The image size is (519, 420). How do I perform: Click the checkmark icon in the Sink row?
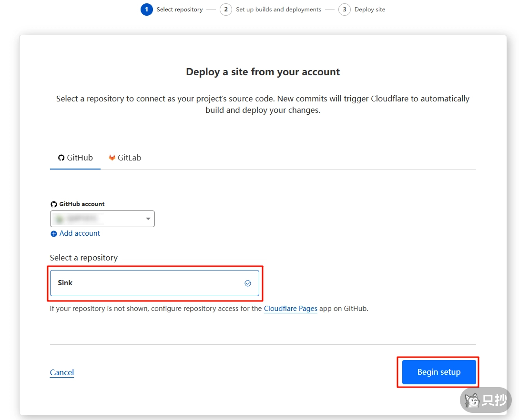point(248,283)
